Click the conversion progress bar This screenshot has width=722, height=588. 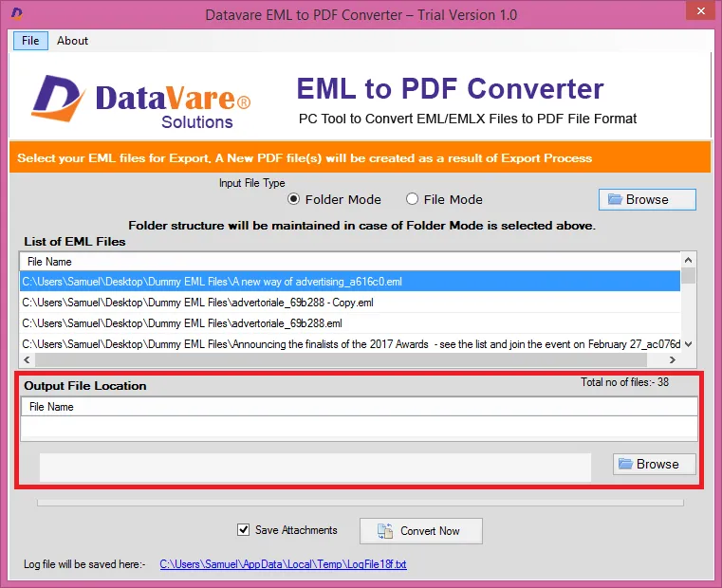(x=361, y=503)
